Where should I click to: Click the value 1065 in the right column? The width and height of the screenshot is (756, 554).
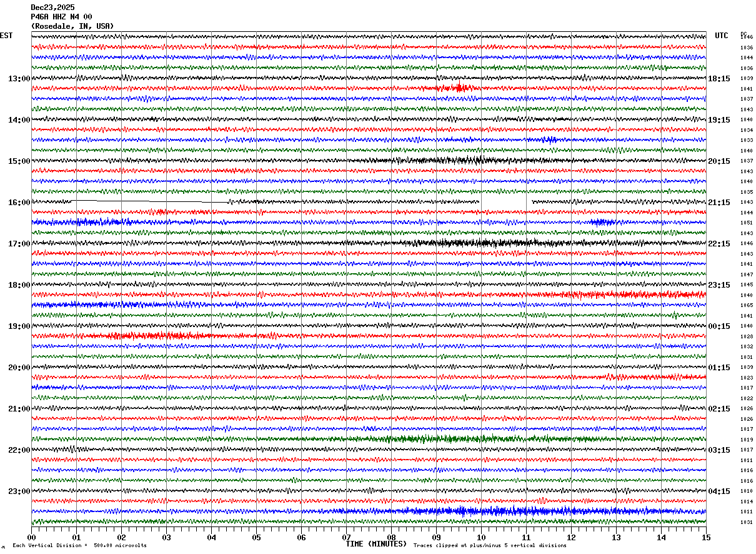click(747, 305)
